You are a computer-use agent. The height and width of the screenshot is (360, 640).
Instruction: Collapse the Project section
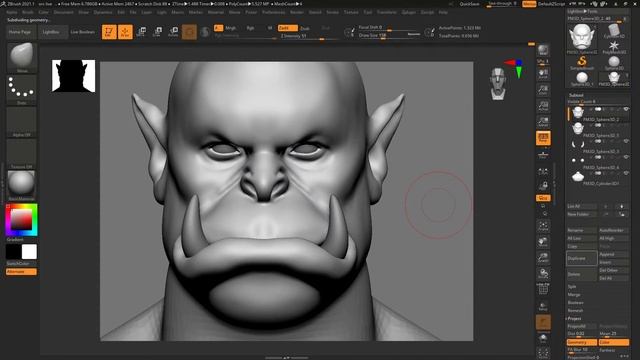(574, 318)
